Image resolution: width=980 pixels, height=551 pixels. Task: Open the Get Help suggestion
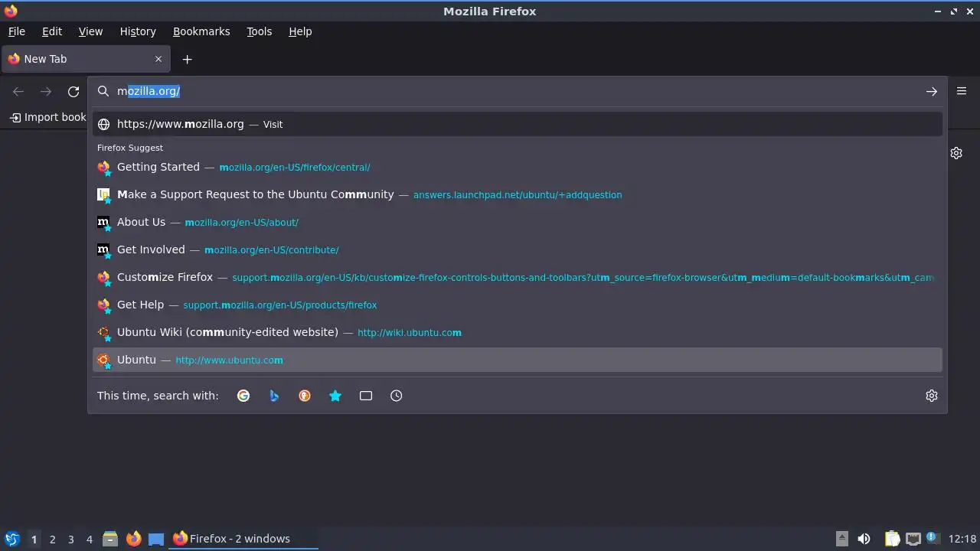(518, 305)
